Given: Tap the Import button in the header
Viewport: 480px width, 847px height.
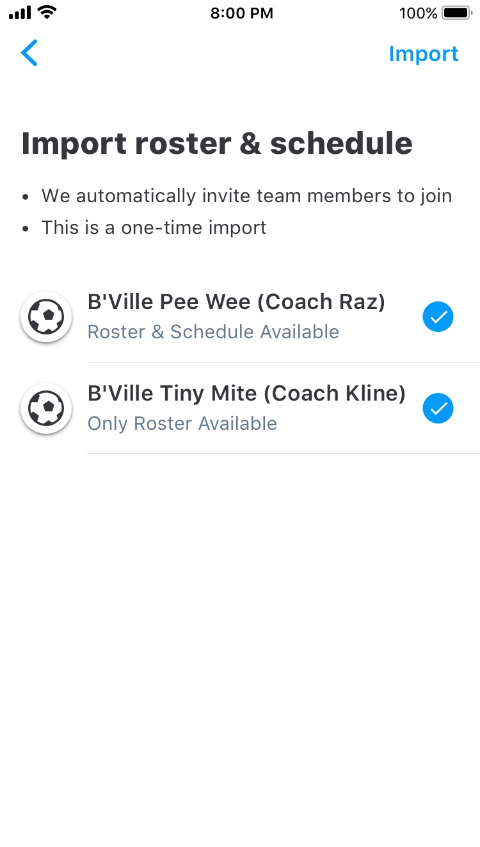Looking at the screenshot, I should [423, 53].
